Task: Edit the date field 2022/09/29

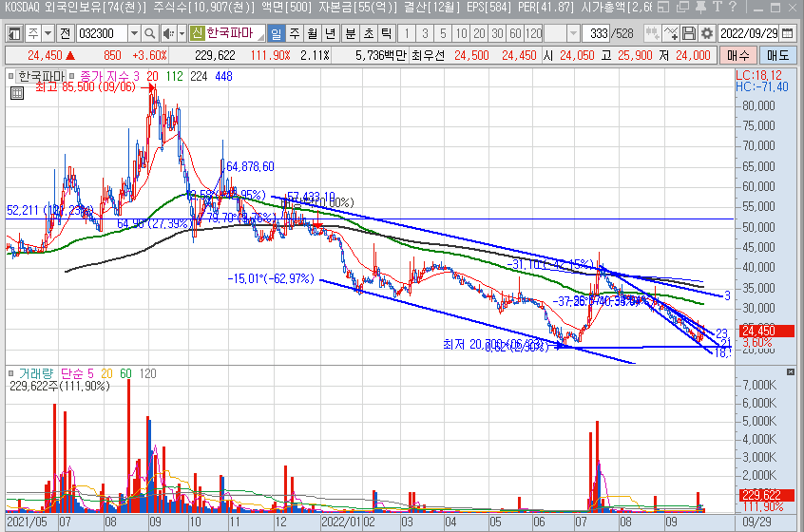Action: pyautogui.click(x=749, y=34)
